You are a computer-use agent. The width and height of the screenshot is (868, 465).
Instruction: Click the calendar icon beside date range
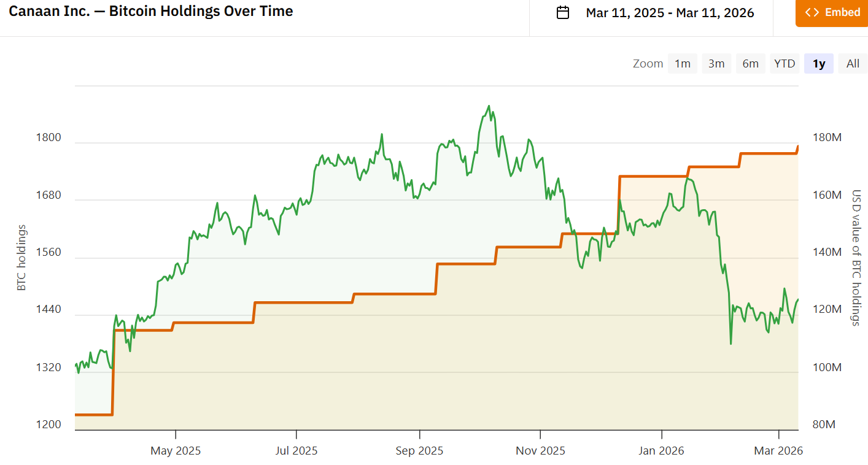[x=563, y=13]
